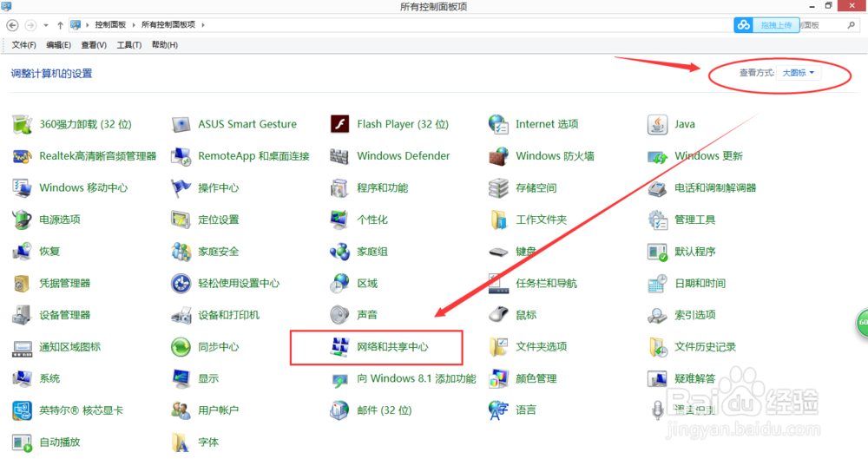Open the 轻松使用设置中心 link

coord(239,284)
